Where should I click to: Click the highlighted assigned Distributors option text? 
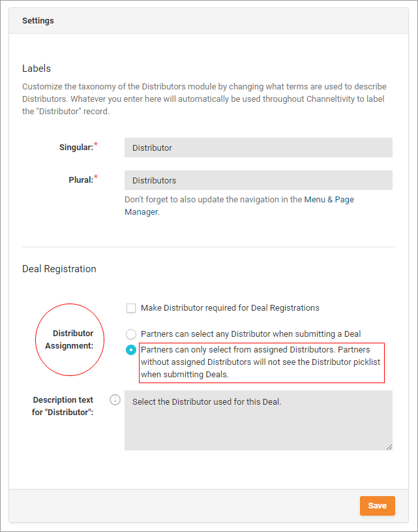pyautogui.click(x=260, y=362)
